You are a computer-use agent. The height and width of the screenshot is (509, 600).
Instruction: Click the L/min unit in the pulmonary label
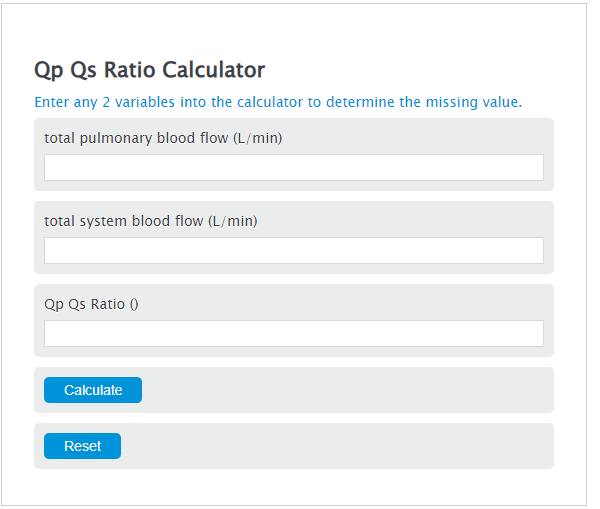(x=258, y=138)
